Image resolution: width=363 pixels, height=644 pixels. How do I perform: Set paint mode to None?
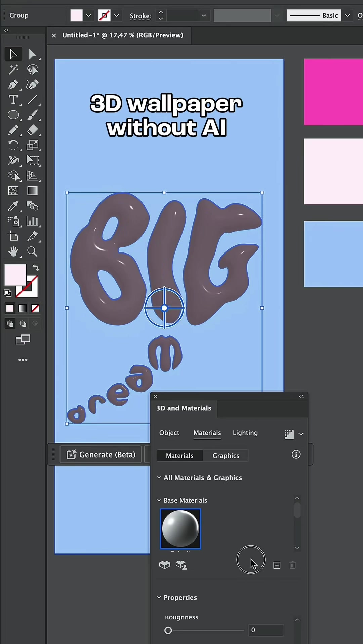point(35,308)
